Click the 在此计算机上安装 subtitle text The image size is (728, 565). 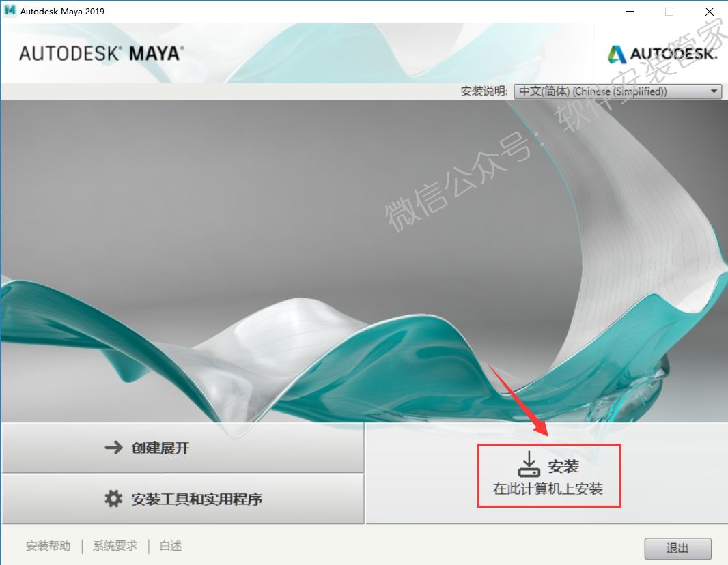548,489
